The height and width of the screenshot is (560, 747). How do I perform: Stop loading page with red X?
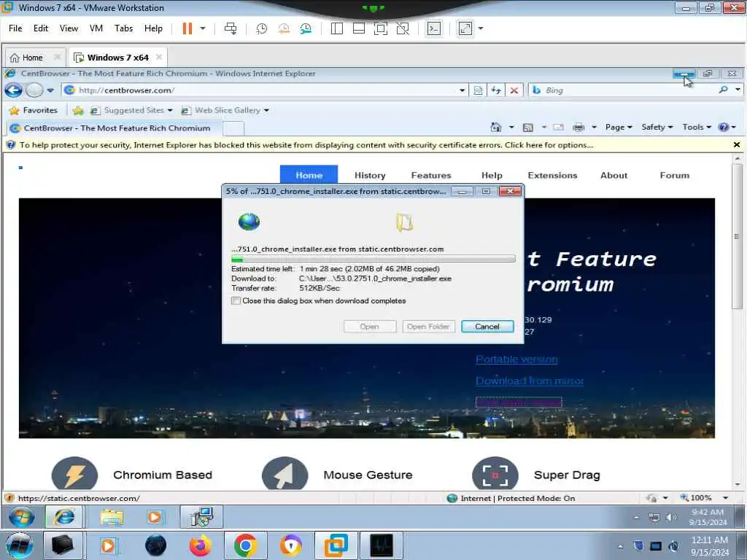(514, 90)
